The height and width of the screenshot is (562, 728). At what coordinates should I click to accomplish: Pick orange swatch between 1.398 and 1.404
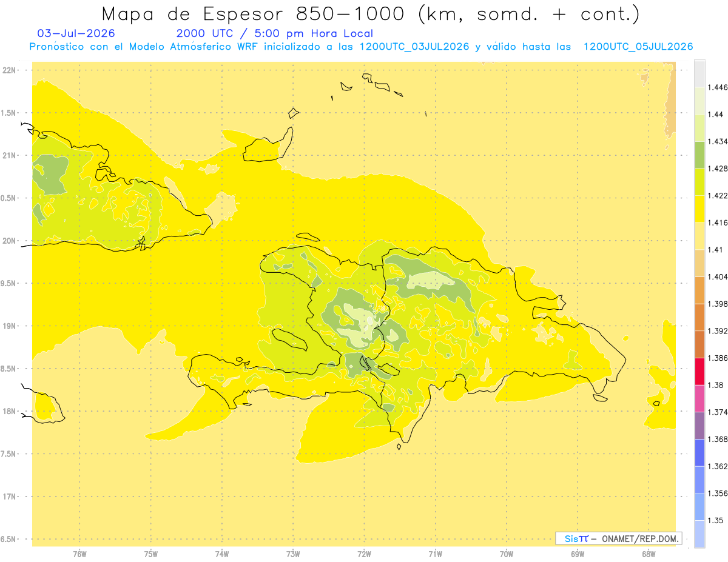(699, 290)
